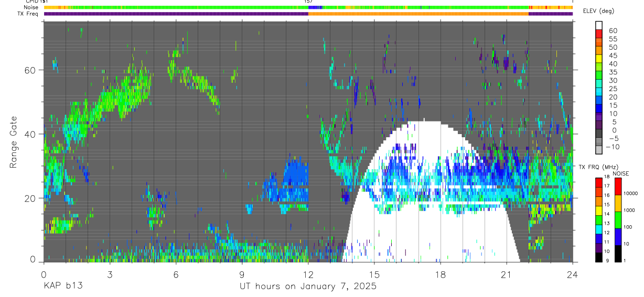Screen dimensions: 644x297
Task: Click the 'ELEV (deg)' legend title
Action: [598, 11]
